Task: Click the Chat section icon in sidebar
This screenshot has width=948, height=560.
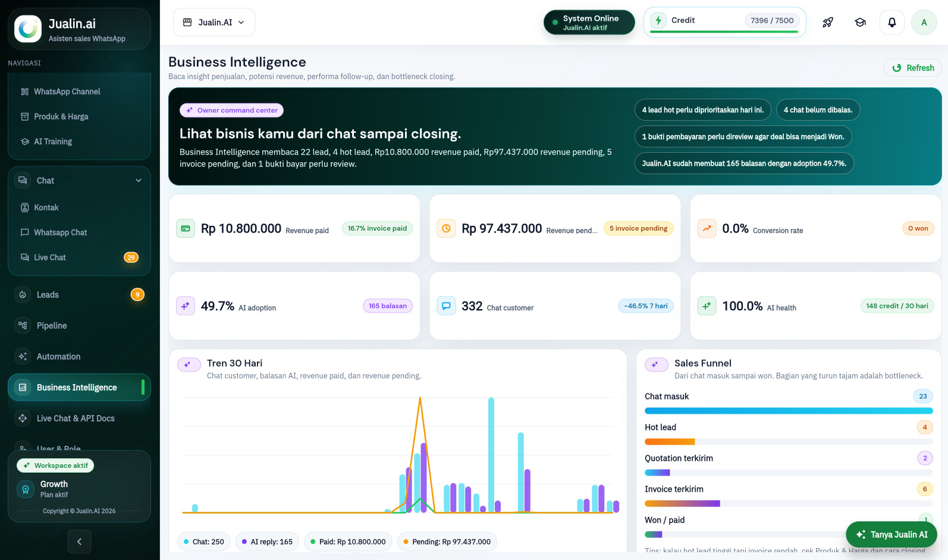Action: pyautogui.click(x=23, y=181)
